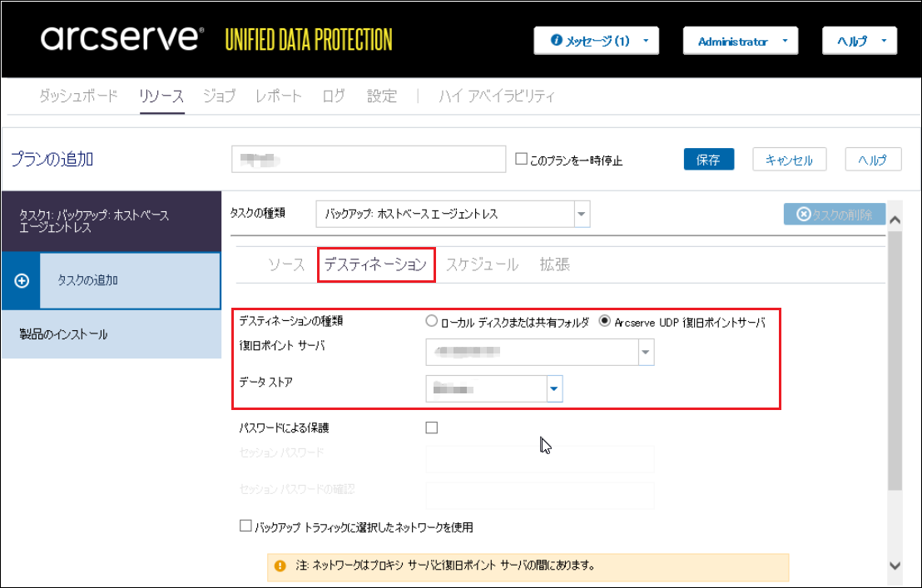Switch to the スケジュール tab
The image size is (922, 588).
[x=482, y=264]
